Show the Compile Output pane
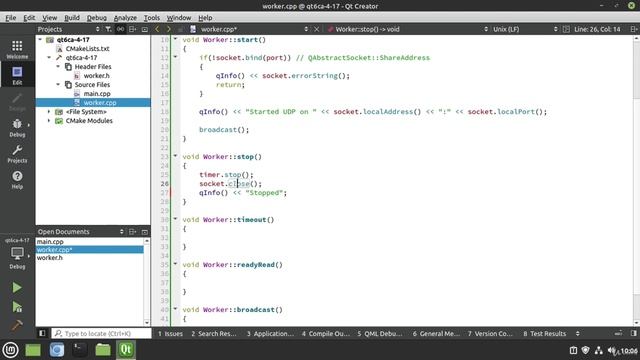The width and height of the screenshot is (640, 360). 326,333
